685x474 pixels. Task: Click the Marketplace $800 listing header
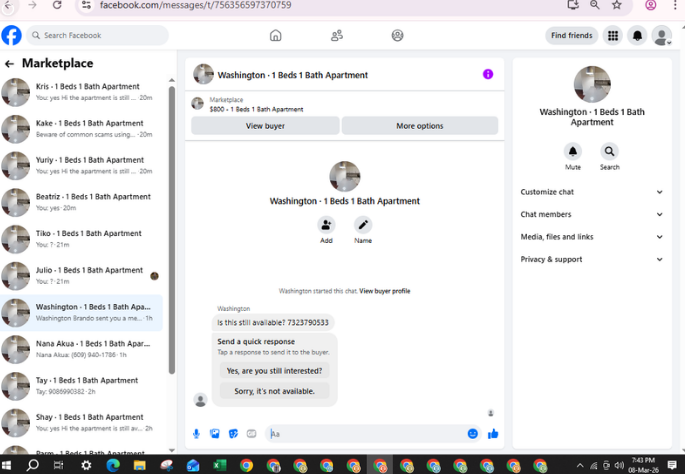(x=256, y=104)
